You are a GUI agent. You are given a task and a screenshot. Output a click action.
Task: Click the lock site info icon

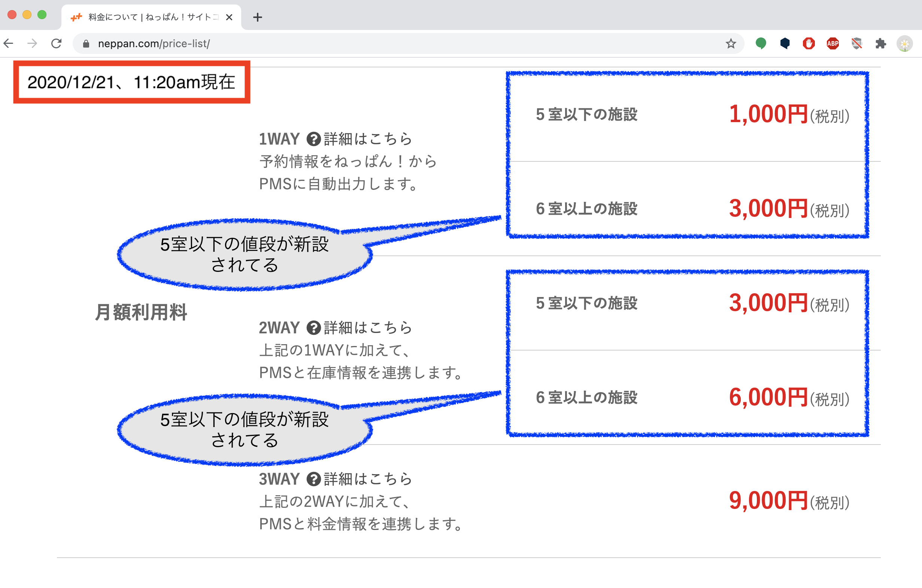[x=86, y=44]
